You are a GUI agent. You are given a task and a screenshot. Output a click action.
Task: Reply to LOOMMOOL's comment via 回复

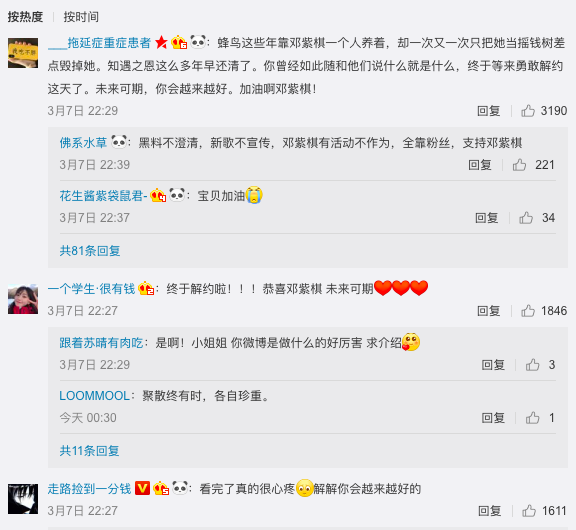(493, 418)
